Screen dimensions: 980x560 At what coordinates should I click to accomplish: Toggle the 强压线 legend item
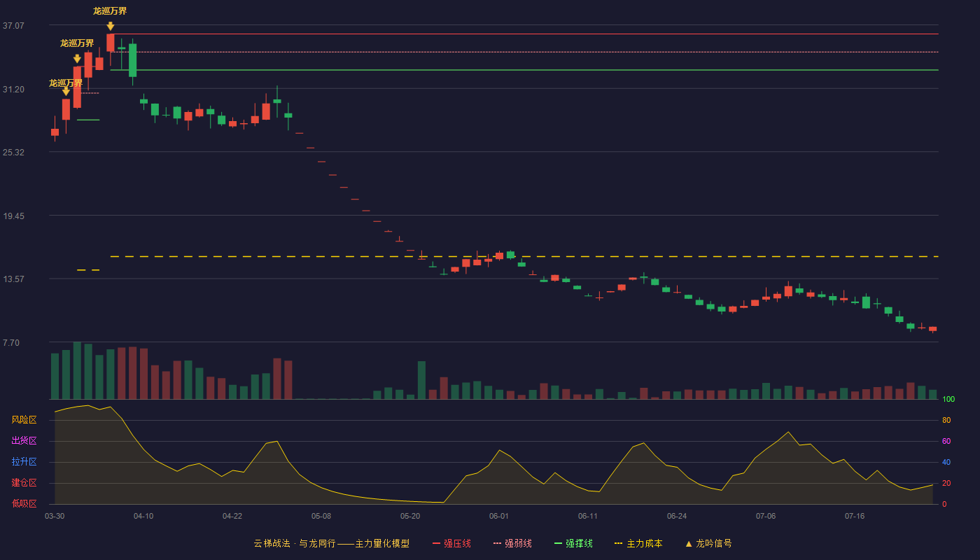[x=451, y=543]
